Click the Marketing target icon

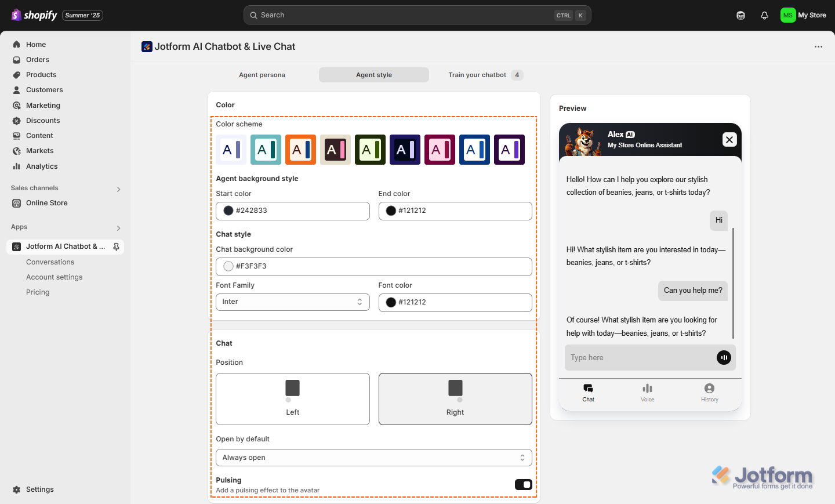point(17,106)
